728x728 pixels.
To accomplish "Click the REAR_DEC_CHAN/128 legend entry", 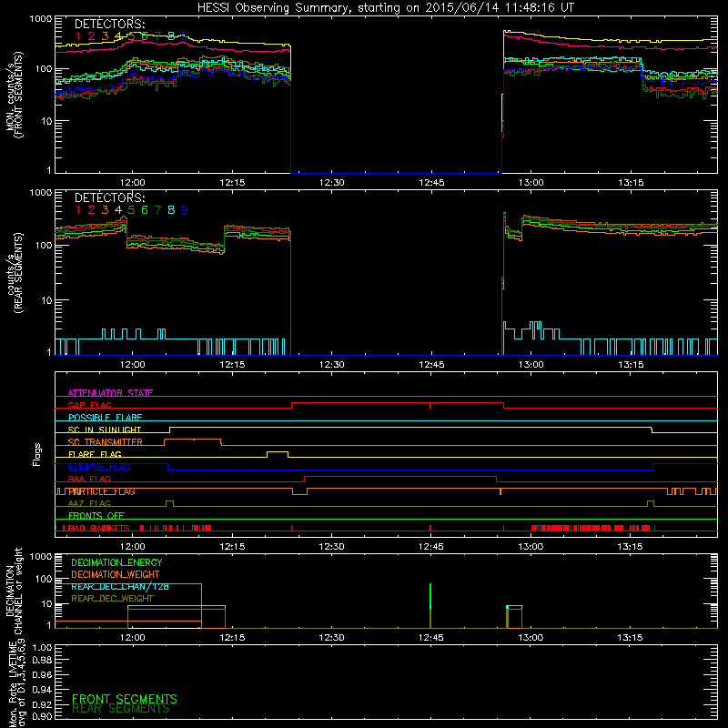I will [120, 587].
